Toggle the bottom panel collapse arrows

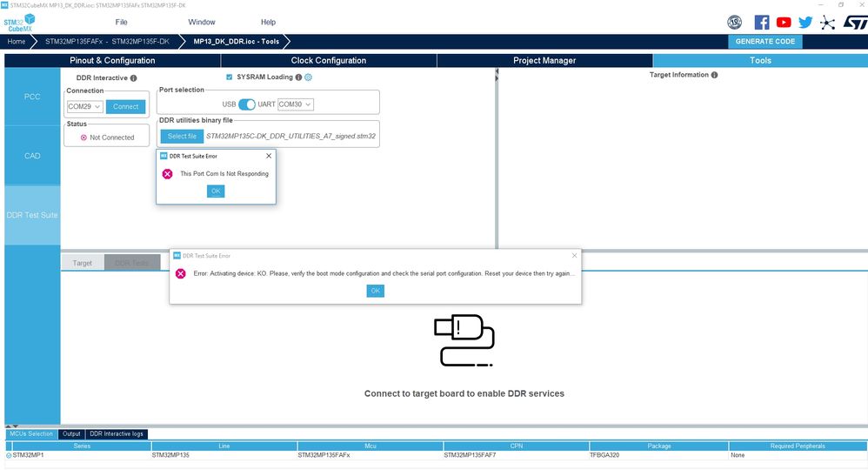click(x=11, y=426)
